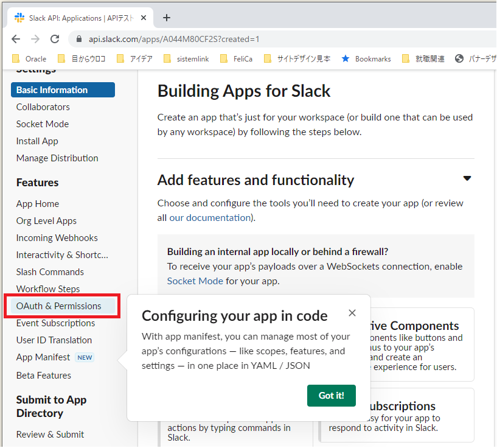This screenshot has height=448, width=497.
Task: Dismiss the app manifest popup with X
Action: coord(352,312)
